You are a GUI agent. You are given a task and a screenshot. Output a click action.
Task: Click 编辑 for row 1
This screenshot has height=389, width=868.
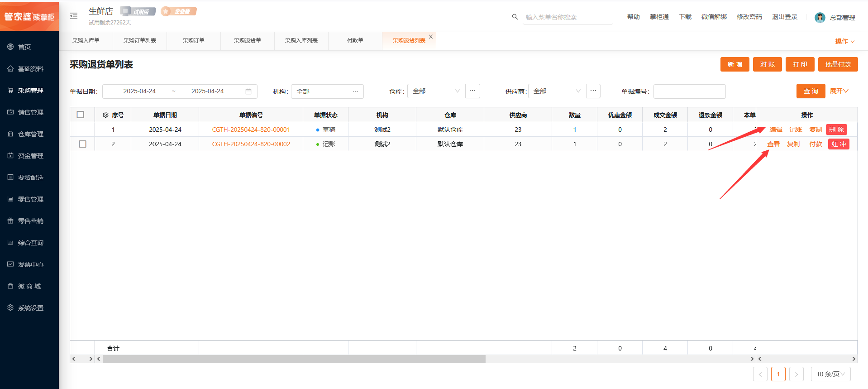point(776,130)
